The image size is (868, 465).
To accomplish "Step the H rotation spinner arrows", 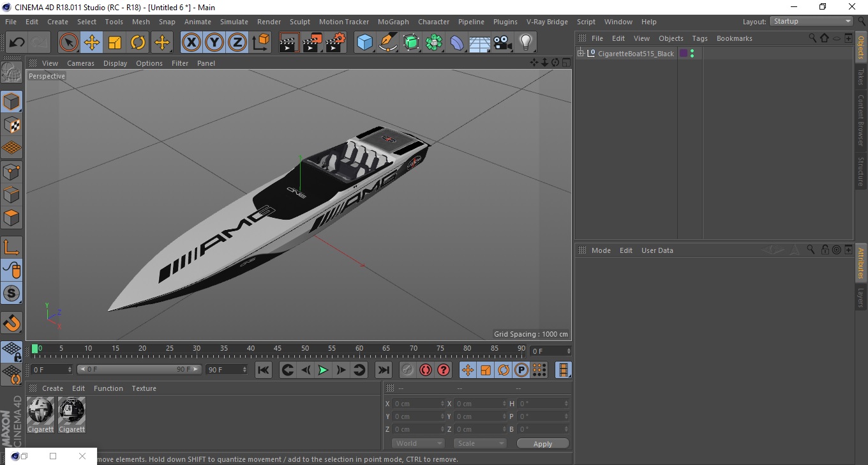I will click(567, 404).
